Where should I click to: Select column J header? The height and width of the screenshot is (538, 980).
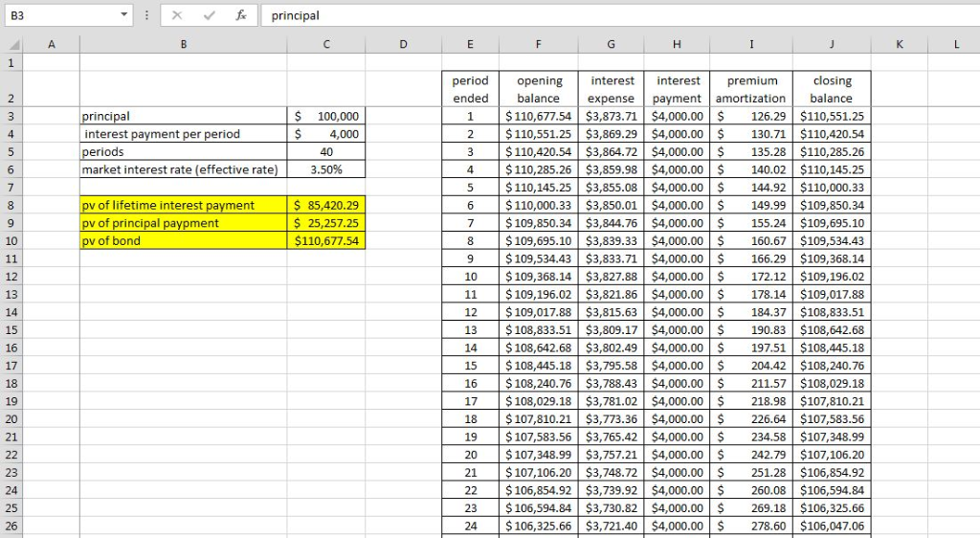[832, 44]
